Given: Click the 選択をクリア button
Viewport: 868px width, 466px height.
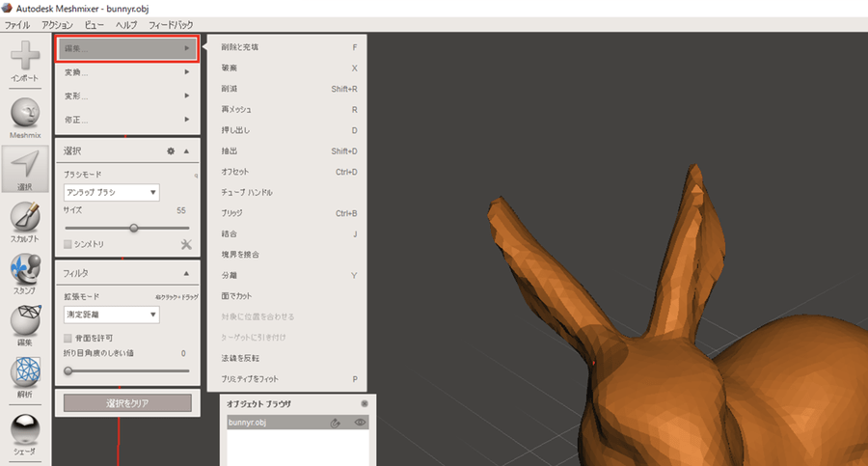Looking at the screenshot, I should click(x=127, y=403).
